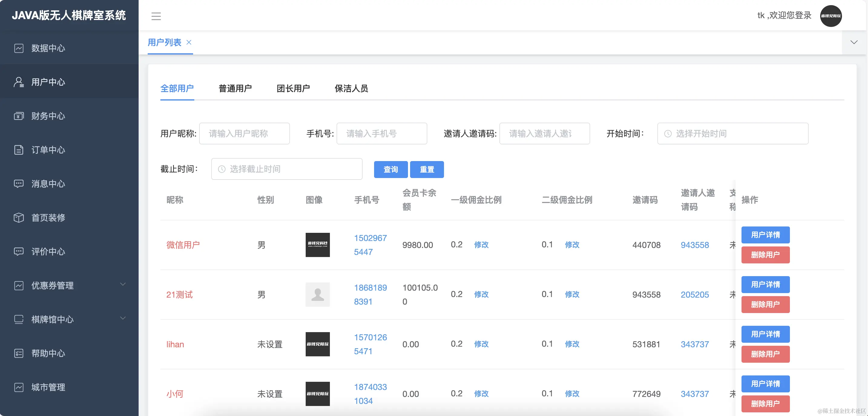
Task: Switch to the 保洁人员 cleaning staff tab
Action: click(351, 89)
